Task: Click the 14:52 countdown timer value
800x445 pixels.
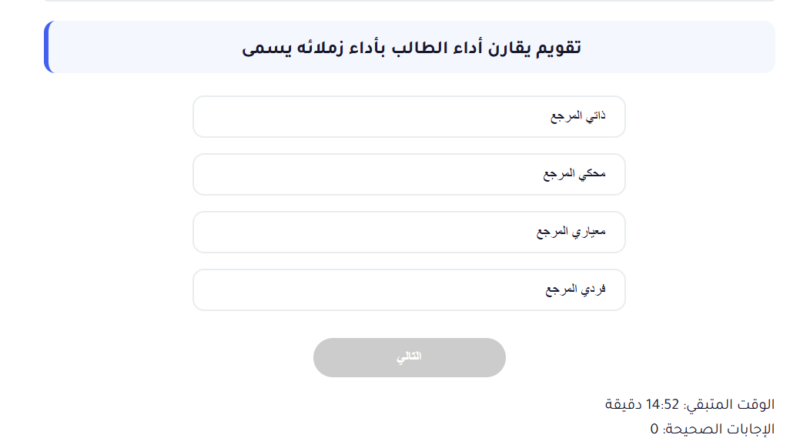Action: (x=662, y=404)
